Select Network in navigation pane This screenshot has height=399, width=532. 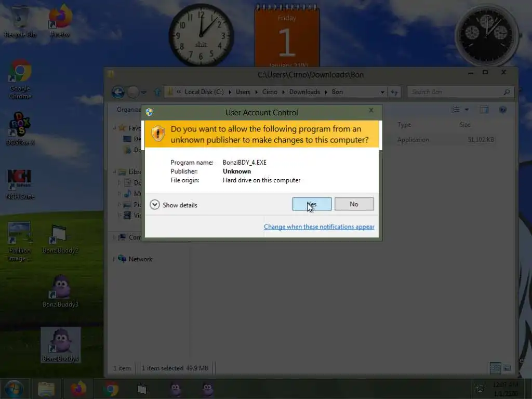(x=140, y=259)
